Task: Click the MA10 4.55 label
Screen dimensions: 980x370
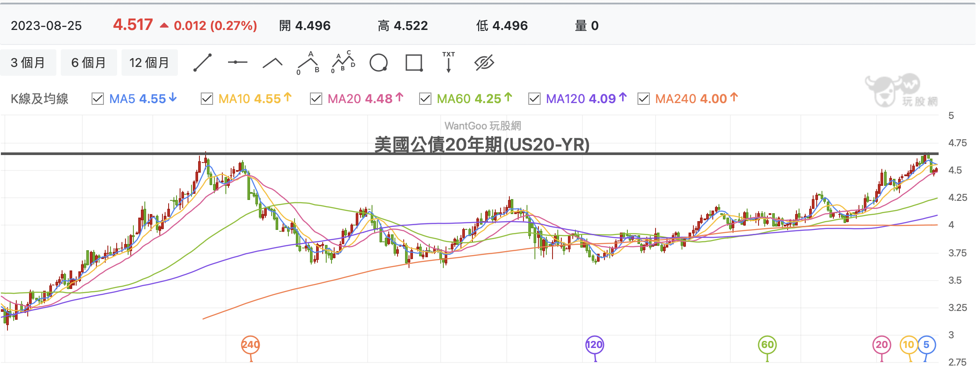Action: [255, 99]
